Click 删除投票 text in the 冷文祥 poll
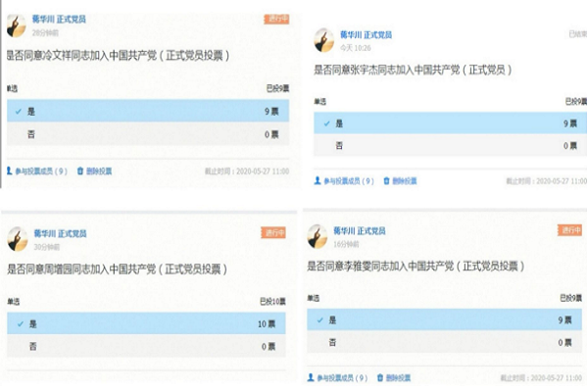The height and width of the screenshot is (392, 588). pyautogui.click(x=99, y=171)
